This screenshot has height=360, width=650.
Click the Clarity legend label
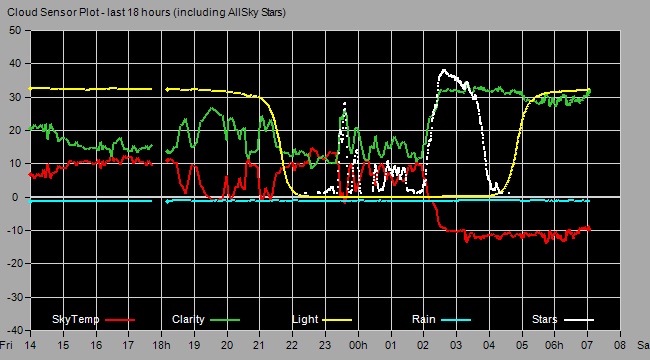(x=188, y=319)
